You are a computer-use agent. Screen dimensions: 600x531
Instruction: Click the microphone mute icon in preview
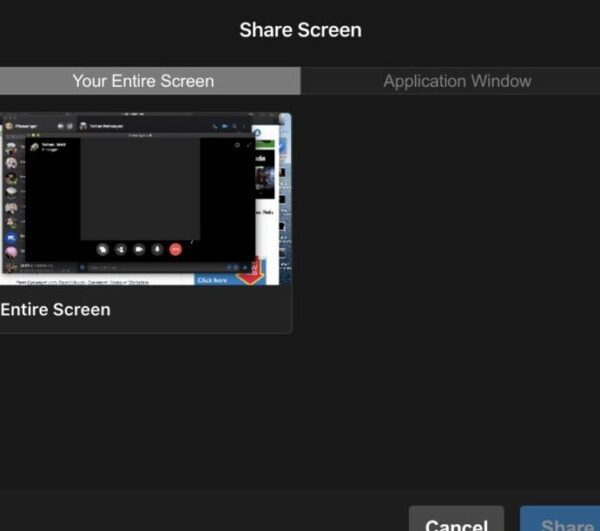click(x=157, y=249)
